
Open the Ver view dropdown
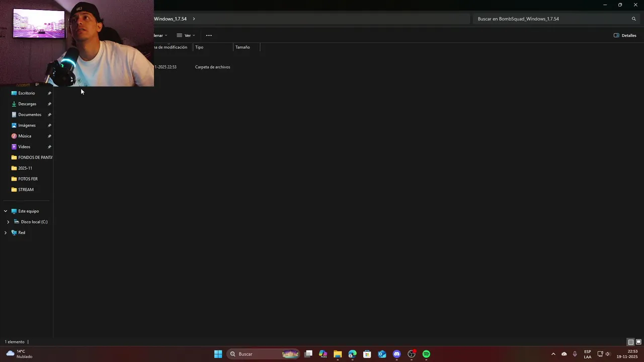pos(186,35)
